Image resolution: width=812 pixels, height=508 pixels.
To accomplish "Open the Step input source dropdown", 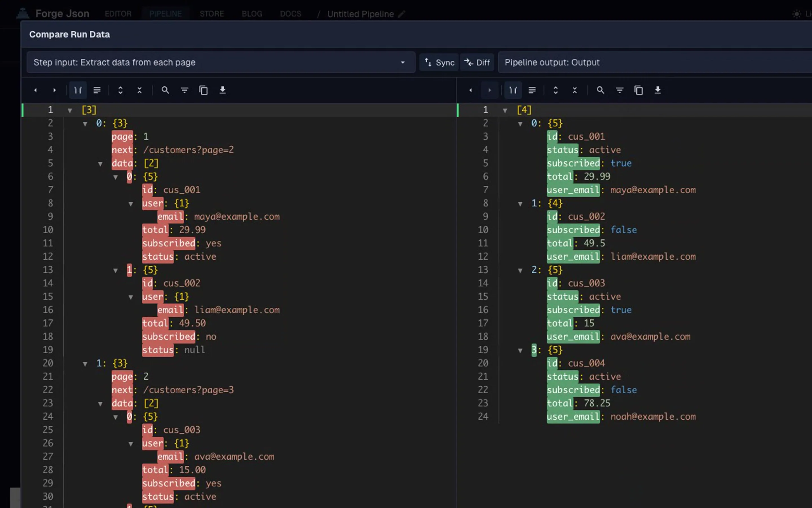I will click(x=221, y=62).
